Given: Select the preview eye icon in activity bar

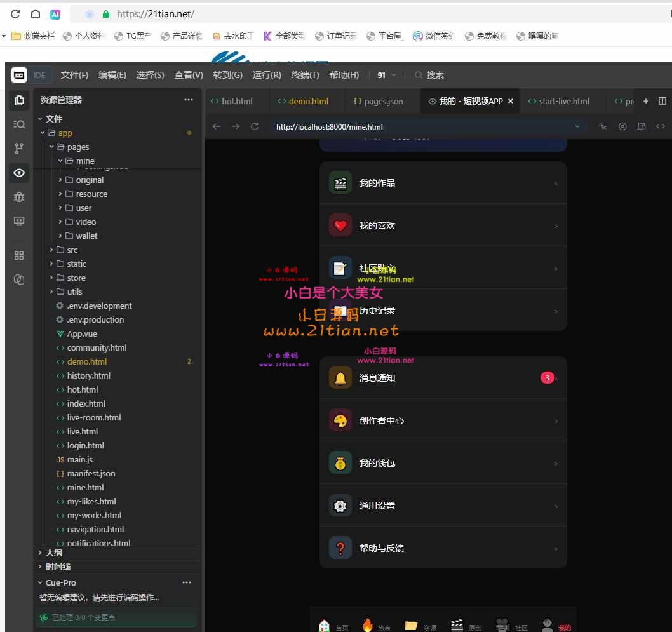Looking at the screenshot, I should click(x=19, y=173).
